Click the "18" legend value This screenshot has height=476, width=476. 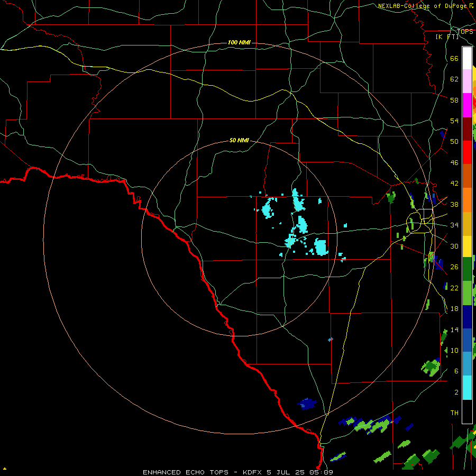pyautogui.click(x=454, y=309)
